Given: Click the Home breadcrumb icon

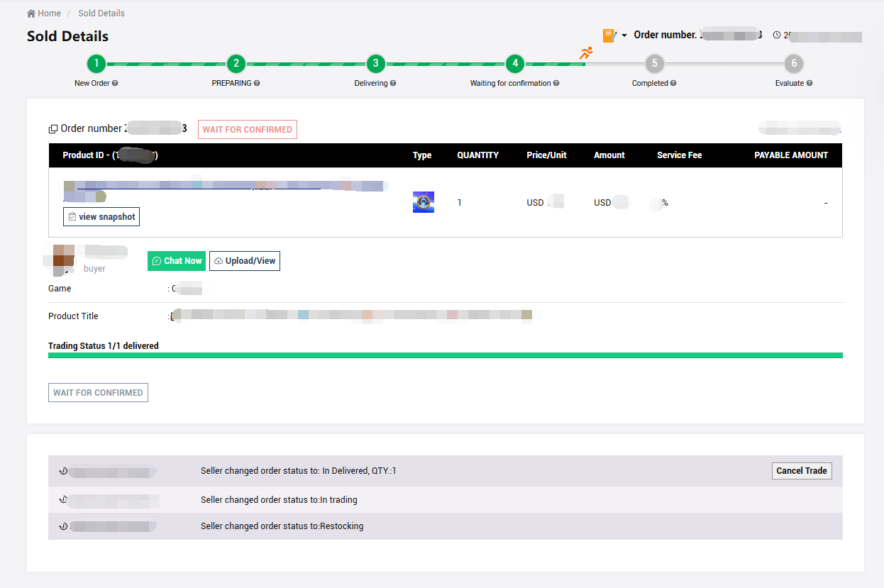Looking at the screenshot, I should pos(31,13).
